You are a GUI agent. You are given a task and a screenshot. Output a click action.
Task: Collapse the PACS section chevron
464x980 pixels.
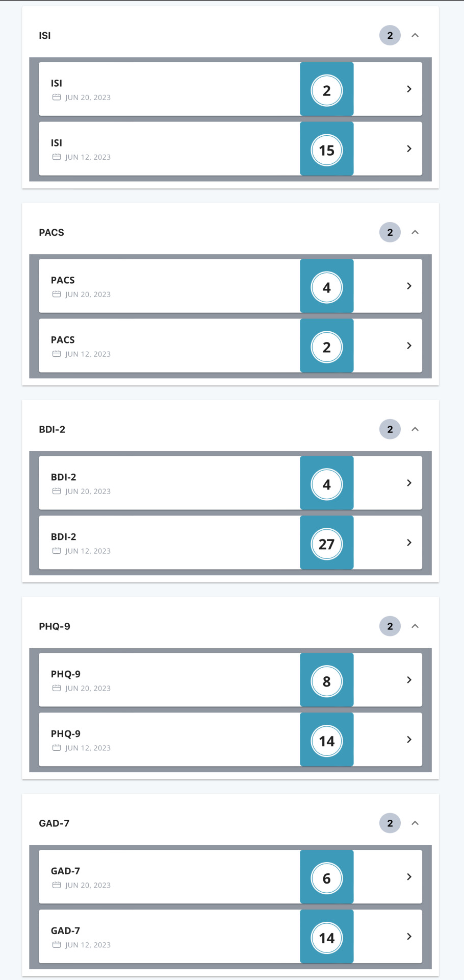click(415, 232)
